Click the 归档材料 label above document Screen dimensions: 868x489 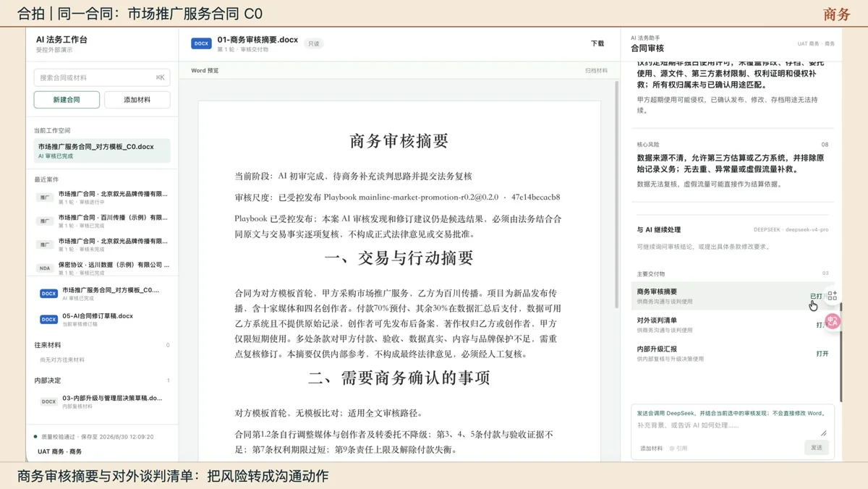596,71
